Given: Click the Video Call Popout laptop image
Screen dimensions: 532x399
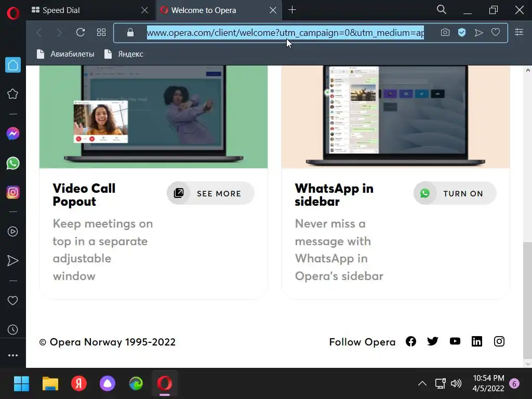Looking at the screenshot, I should 153,117.
